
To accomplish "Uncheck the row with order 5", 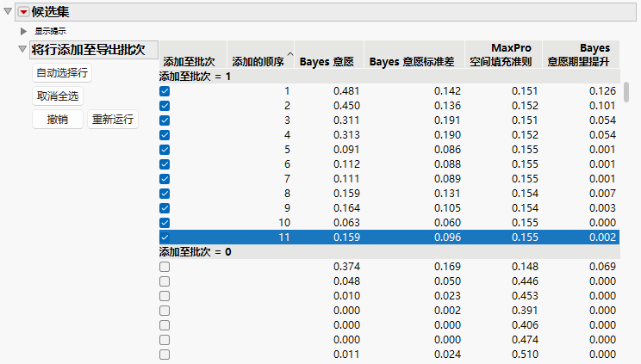I will click(165, 150).
